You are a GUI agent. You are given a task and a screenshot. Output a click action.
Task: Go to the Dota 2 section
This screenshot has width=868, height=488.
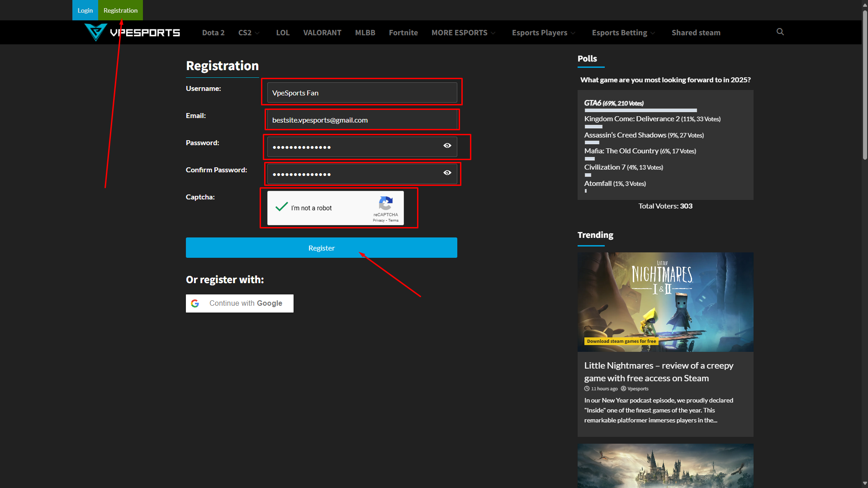[x=213, y=33]
